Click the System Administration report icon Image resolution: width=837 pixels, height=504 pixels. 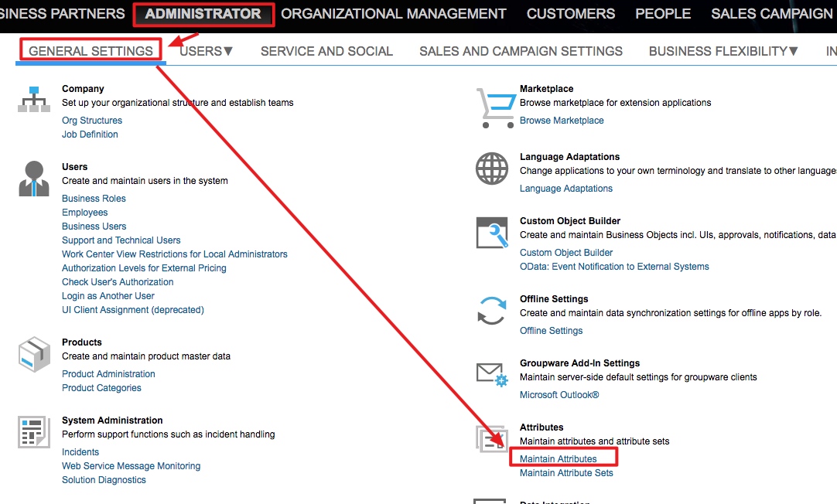(34, 432)
